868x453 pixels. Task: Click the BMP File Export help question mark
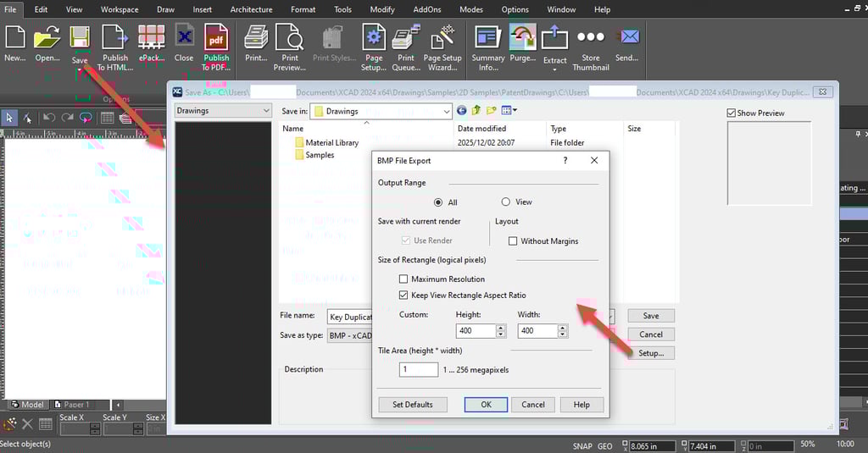(565, 160)
